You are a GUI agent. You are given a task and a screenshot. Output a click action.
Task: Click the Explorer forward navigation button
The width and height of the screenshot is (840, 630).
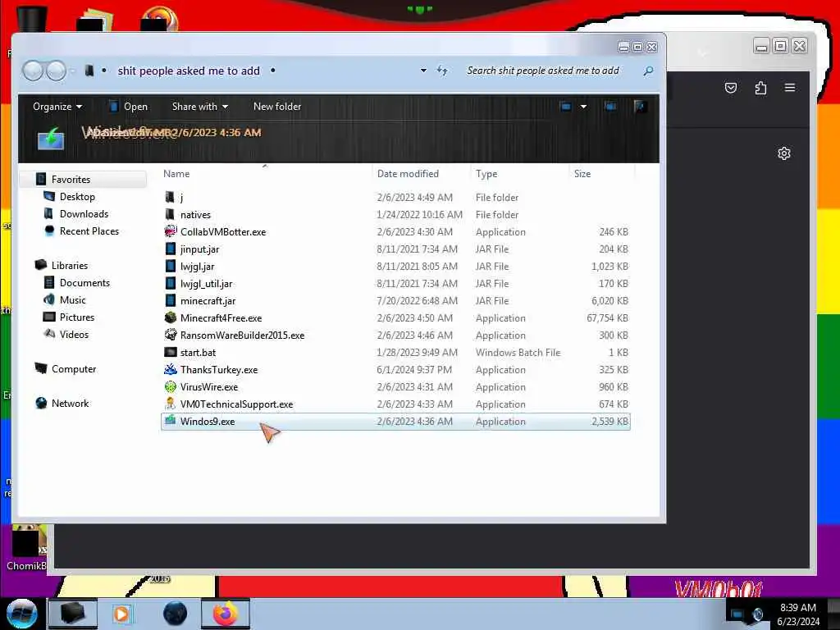click(57, 71)
